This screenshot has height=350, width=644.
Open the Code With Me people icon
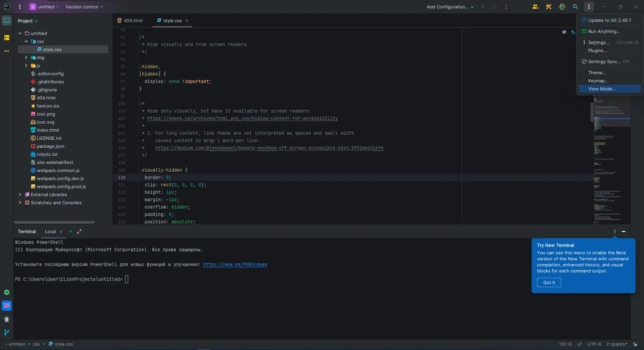pyautogui.click(x=535, y=7)
